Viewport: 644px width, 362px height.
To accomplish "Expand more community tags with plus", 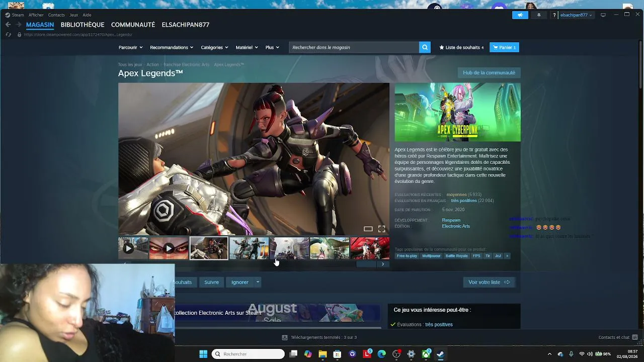I will pyautogui.click(x=507, y=256).
